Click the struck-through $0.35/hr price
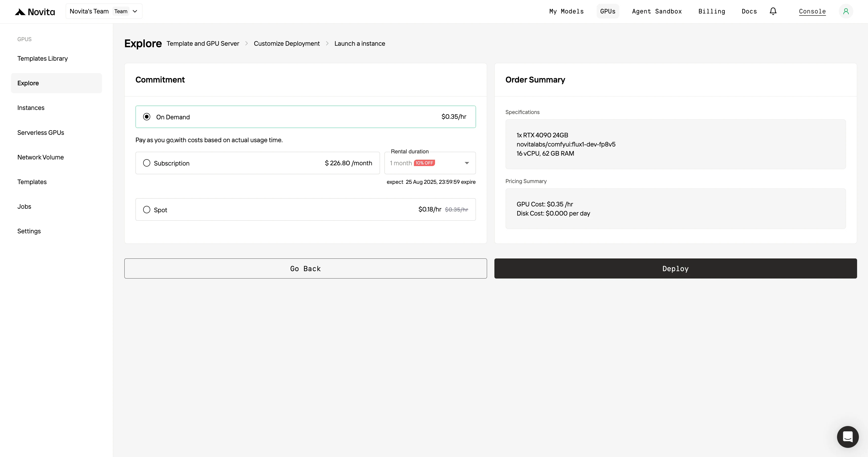This screenshot has height=457, width=868. pyautogui.click(x=456, y=210)
